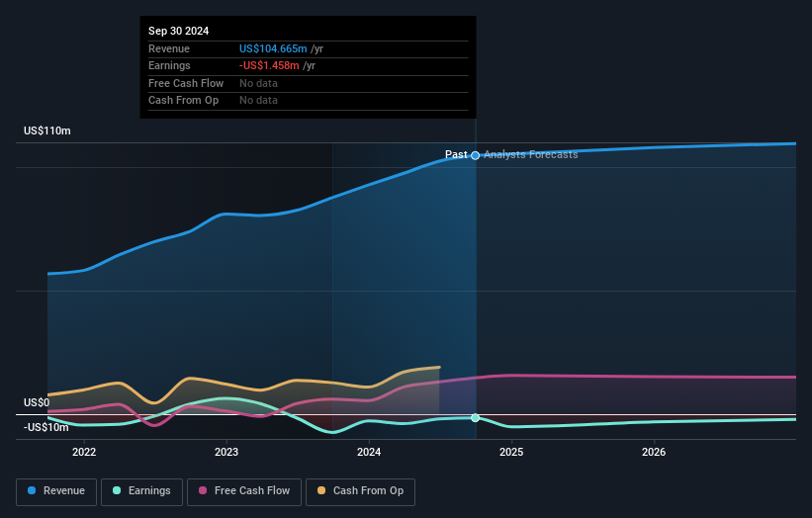
Task: Click the teal Earnings data point marker
Action: point(476,417)
